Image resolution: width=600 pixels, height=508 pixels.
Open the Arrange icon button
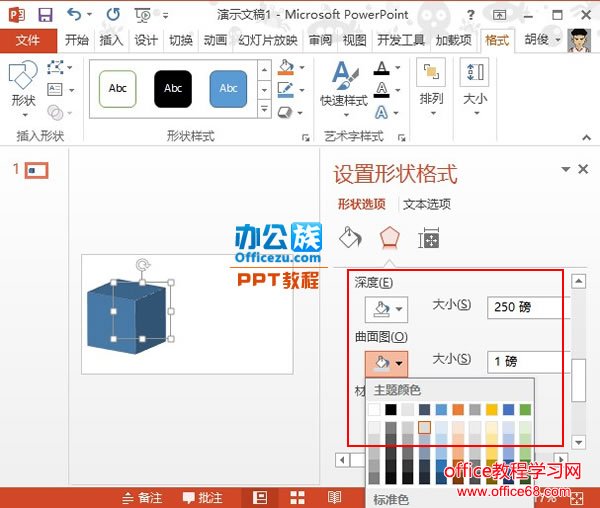(x=431, y=72)
